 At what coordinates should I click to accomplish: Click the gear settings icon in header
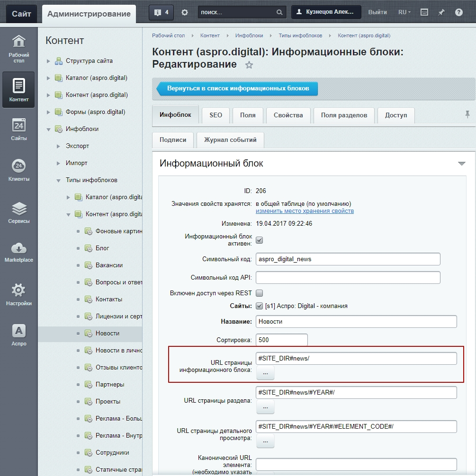pyautogui.click(x=185, y=12)
